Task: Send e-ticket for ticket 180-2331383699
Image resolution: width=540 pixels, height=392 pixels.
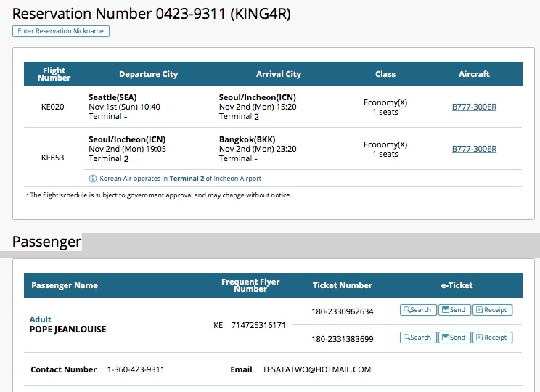Action: point(453,338)
